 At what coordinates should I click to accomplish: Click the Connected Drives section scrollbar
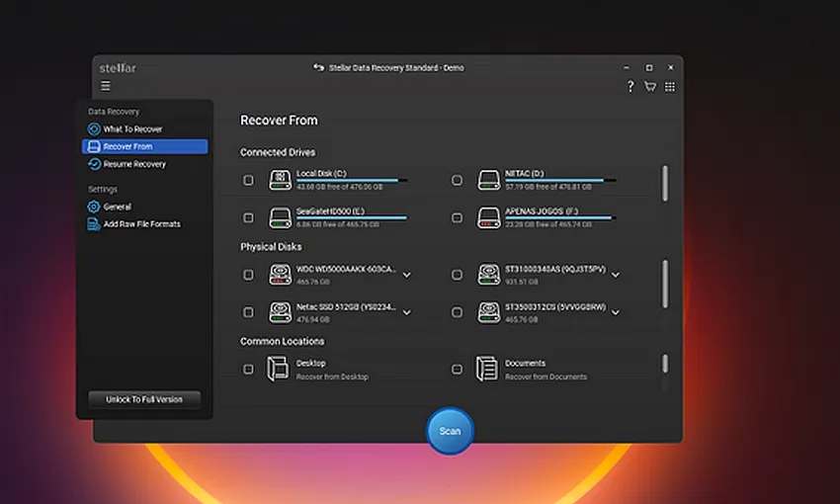[x=664, y=183]
